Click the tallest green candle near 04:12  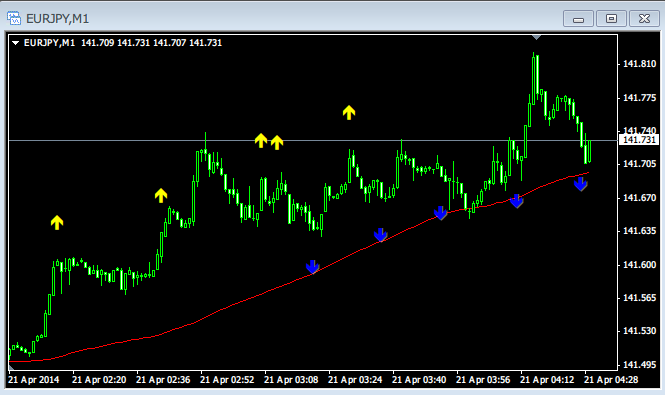tap(534, 78)
